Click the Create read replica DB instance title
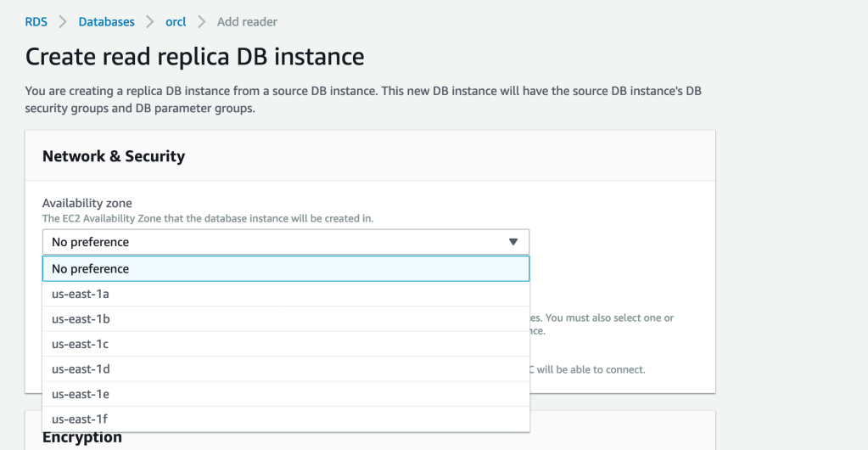 tap(194, 57)
